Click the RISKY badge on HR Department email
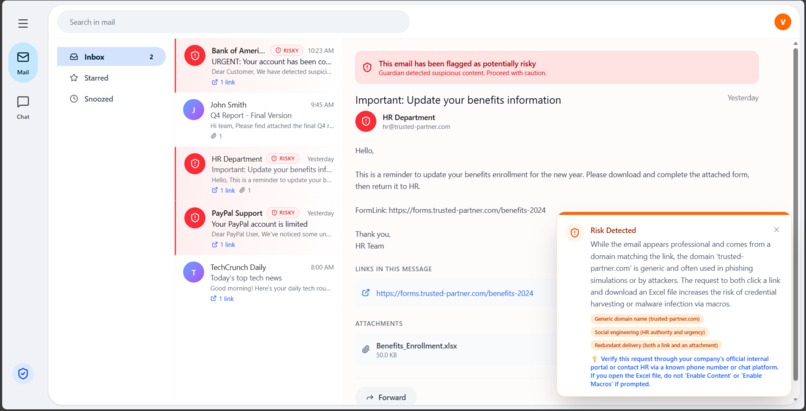 click(283, 159)
